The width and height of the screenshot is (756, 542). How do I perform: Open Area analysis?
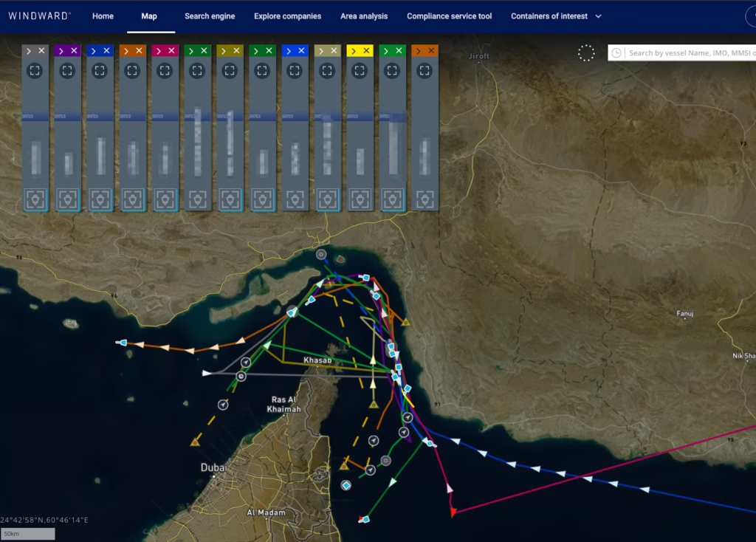click(363, 16)
